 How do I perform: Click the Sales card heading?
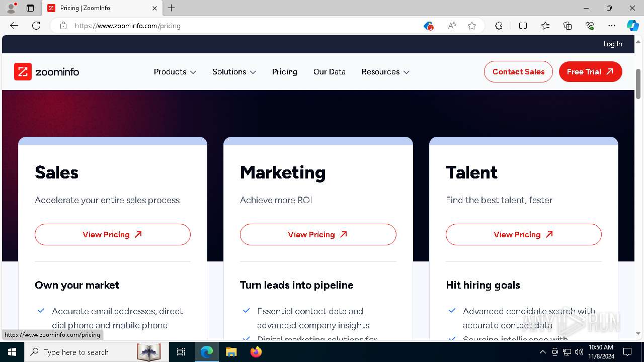click(56, 172)
